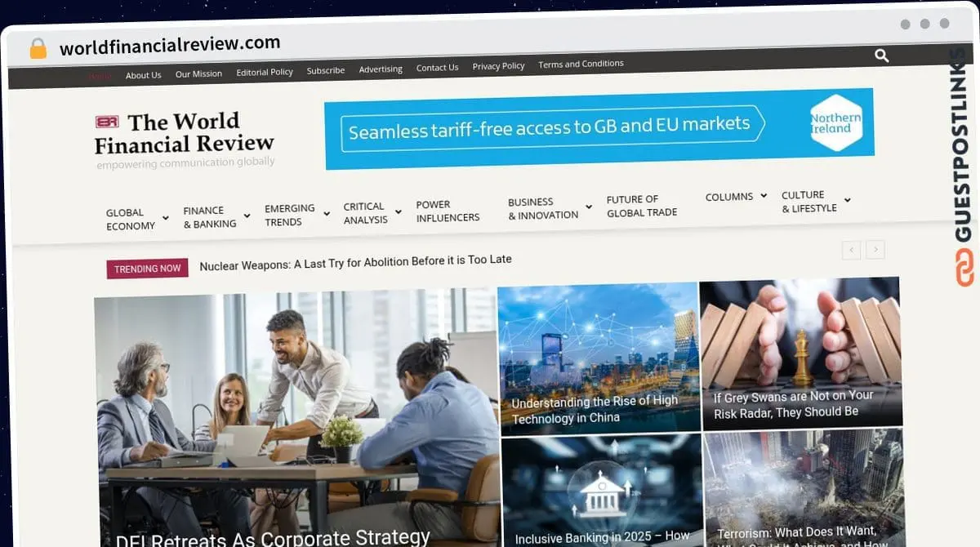980x547 pixels.
Task: Open the Global Economy section
Action: [131, 220]
